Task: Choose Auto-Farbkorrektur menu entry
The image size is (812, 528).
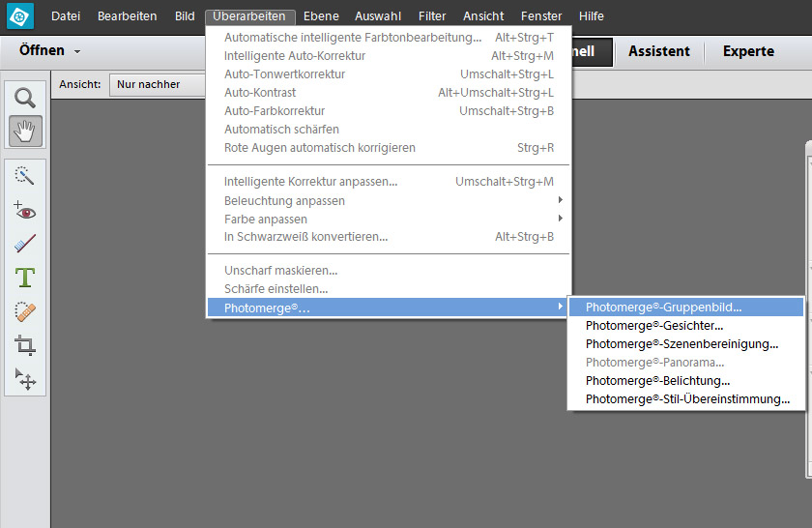Action: [x=389, y=111]
